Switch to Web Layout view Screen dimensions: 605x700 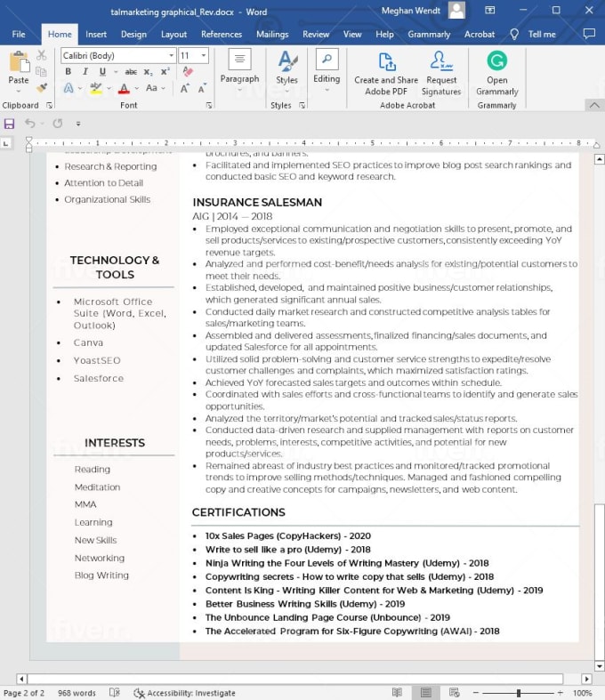tap(455, 692)
